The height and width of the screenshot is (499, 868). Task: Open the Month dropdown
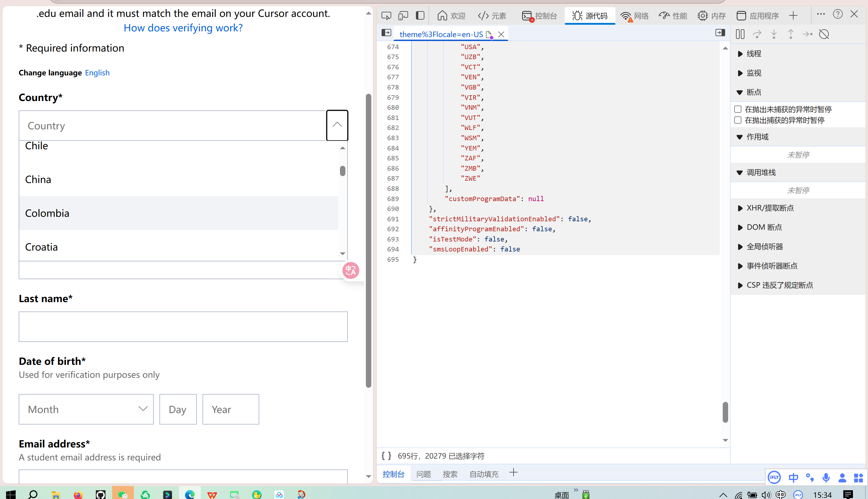coord(86,409)
